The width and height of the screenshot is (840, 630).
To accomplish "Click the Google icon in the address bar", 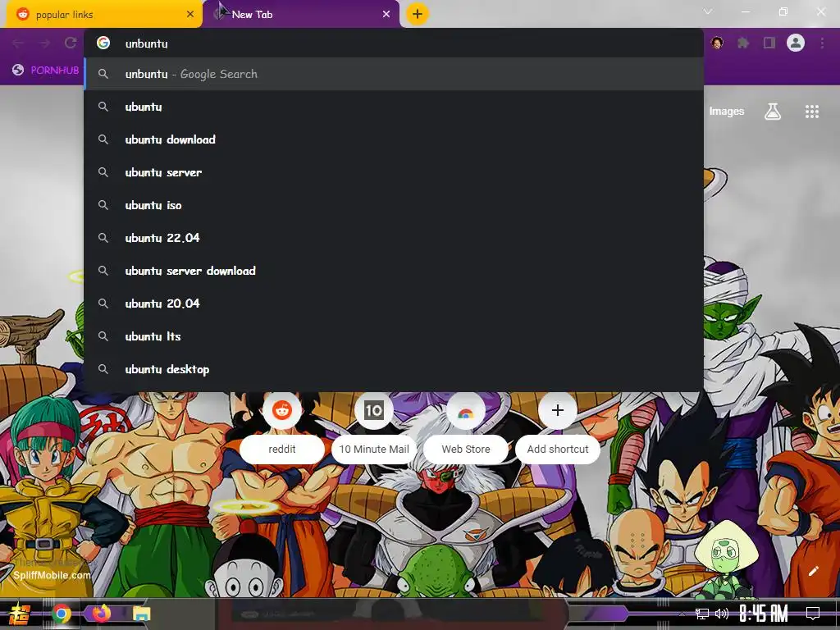I will [103, 43].
